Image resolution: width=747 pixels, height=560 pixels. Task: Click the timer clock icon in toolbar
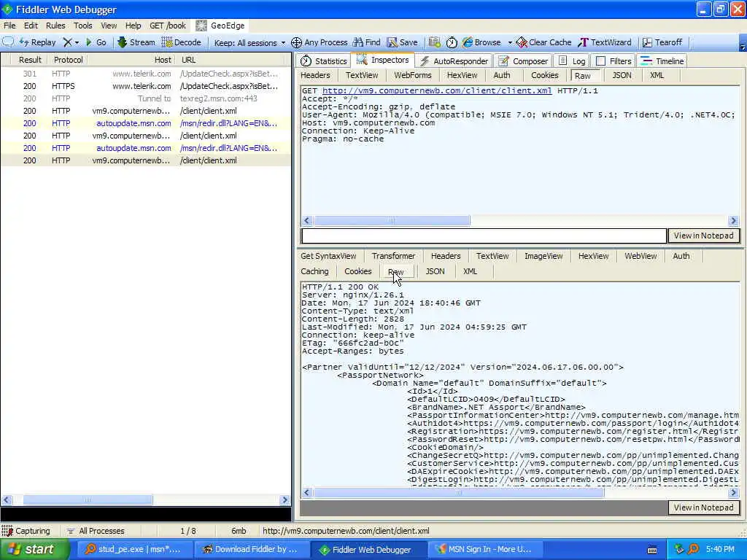pyautogui.click(x=452, y=42)
